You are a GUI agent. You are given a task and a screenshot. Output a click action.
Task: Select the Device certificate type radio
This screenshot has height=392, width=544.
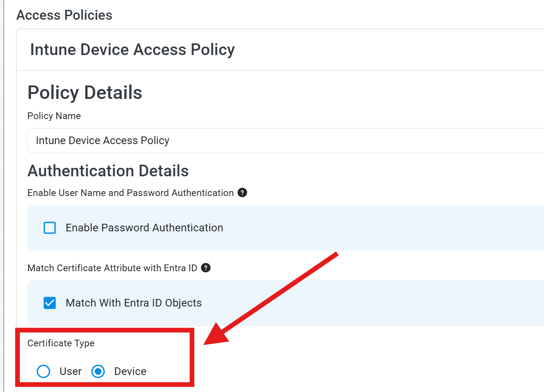[x=98, y=371]
